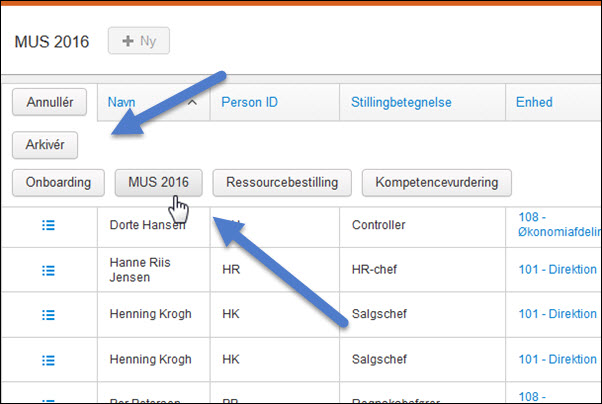
Task: Click the list icon in the second Henning Krogh row
Action: click(x=48, y=358)
